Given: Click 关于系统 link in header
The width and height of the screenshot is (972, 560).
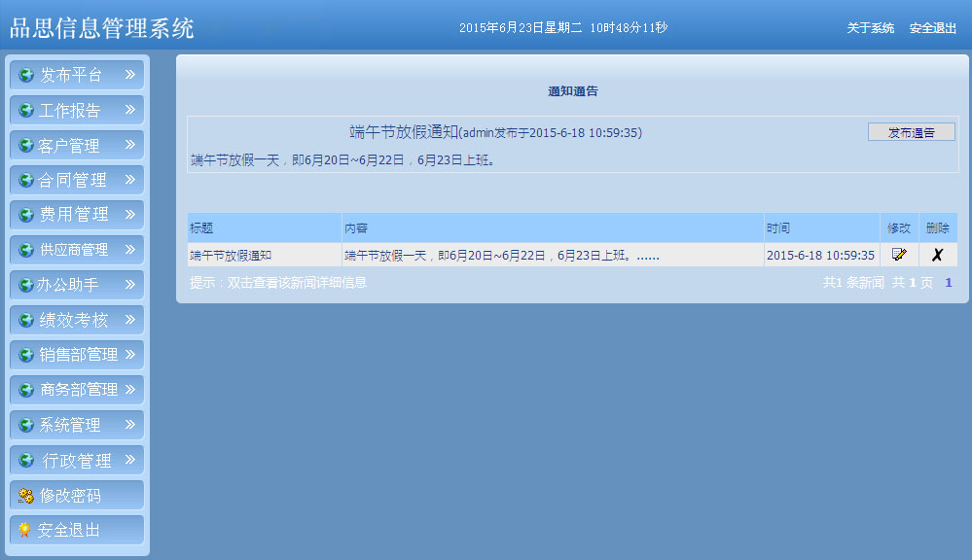Looking at the screenshot, I should [x=870, y=28].
